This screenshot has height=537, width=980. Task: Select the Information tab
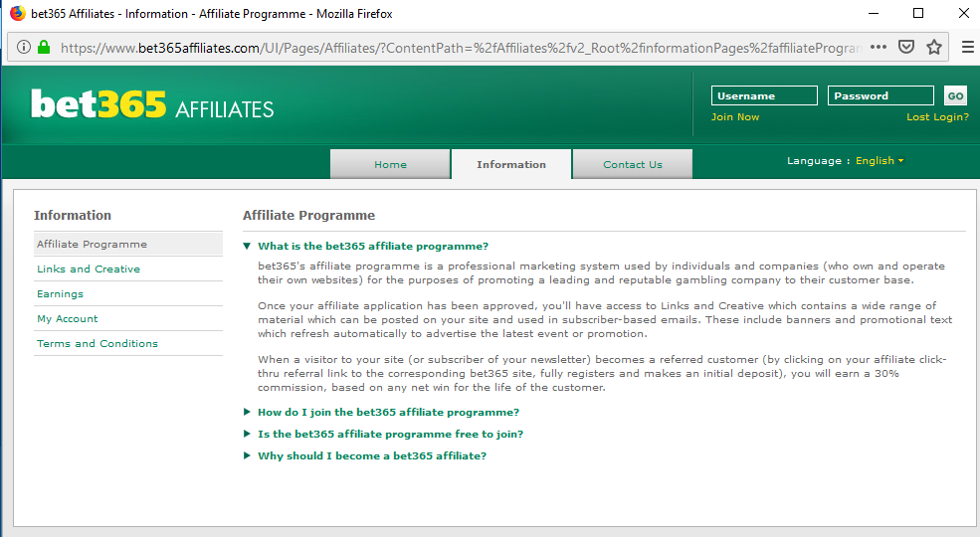coord(511,164)
